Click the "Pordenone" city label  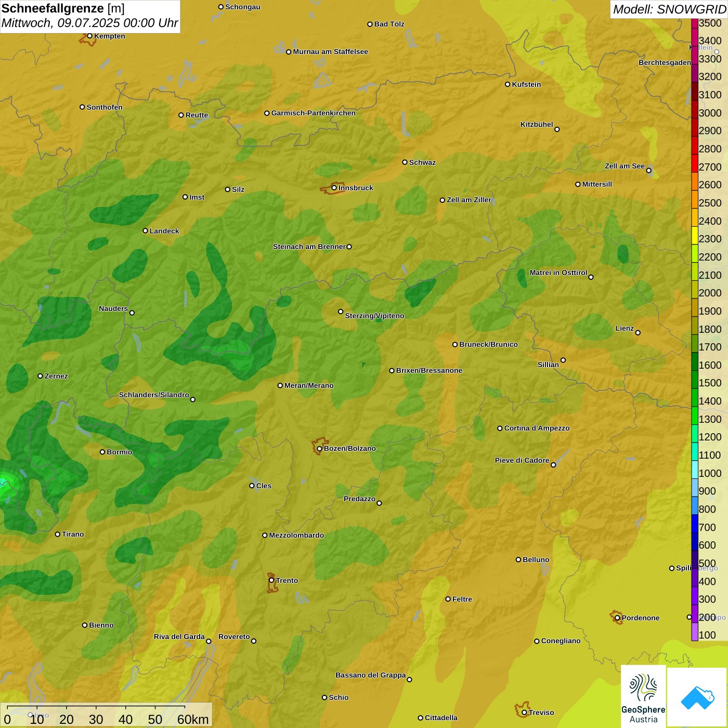click(641, 618)
